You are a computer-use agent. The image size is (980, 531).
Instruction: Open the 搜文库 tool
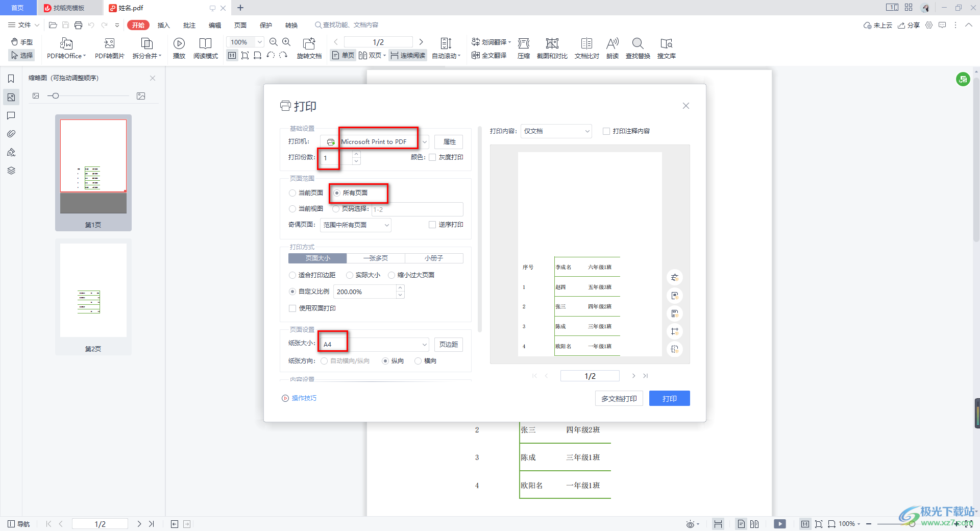click(x=667, y=48)
